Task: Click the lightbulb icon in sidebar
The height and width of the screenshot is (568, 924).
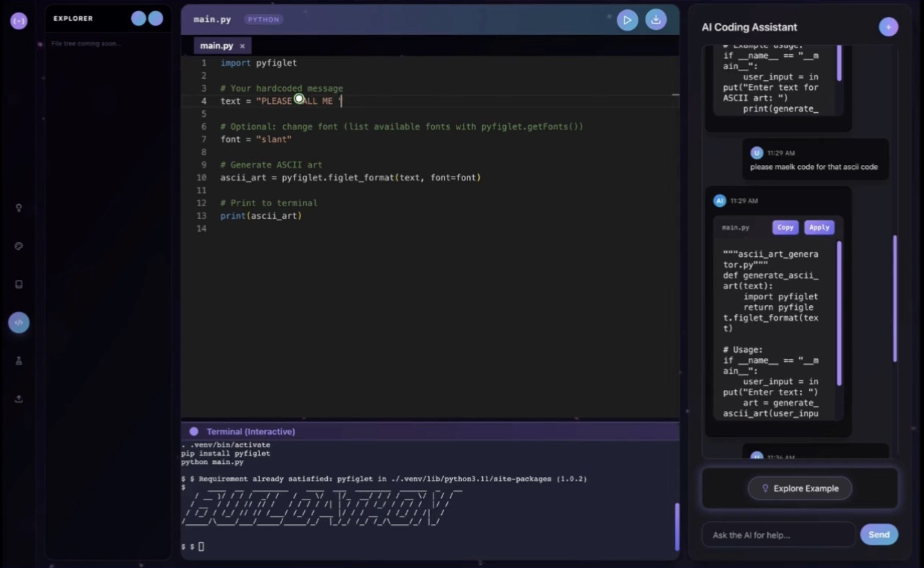Action: 19,208
